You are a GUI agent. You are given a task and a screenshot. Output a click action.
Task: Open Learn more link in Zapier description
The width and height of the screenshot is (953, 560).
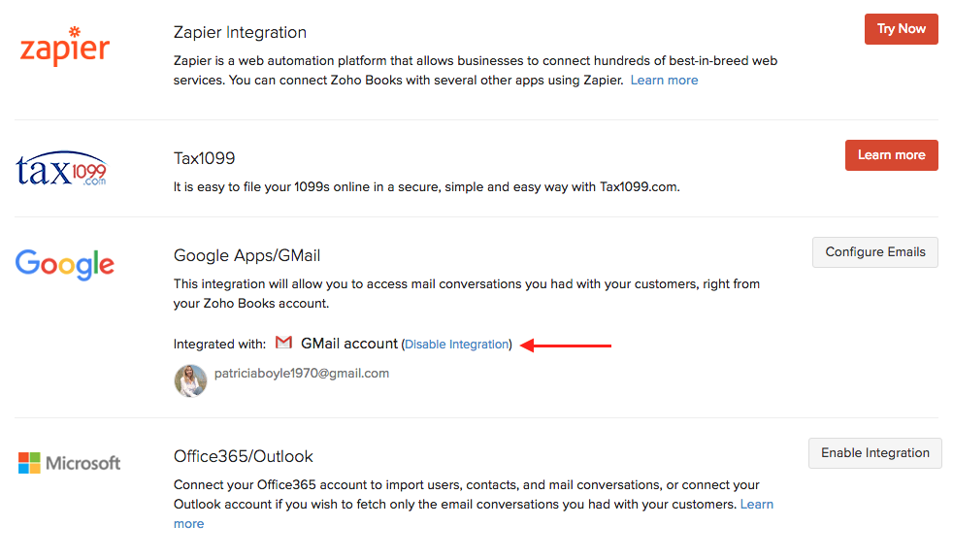click(664, 81)
